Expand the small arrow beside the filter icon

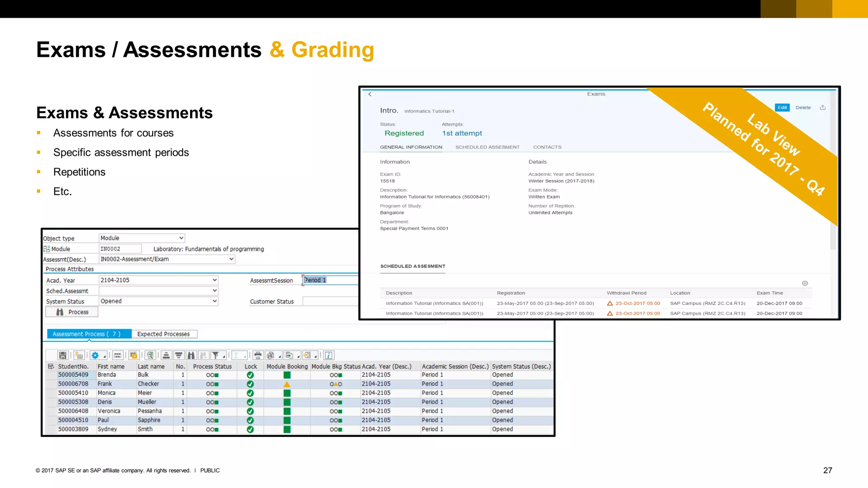(224, 357)
